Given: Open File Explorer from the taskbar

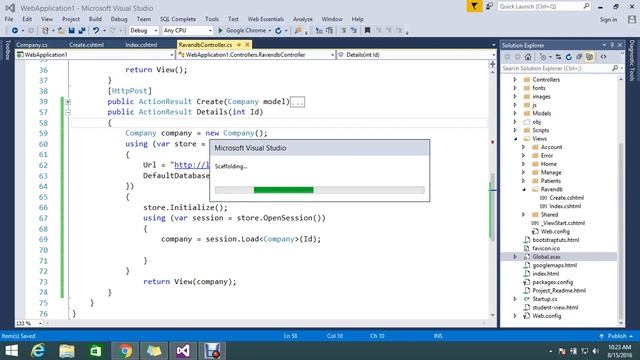Looking at the screenshot, I should point(67,351).
